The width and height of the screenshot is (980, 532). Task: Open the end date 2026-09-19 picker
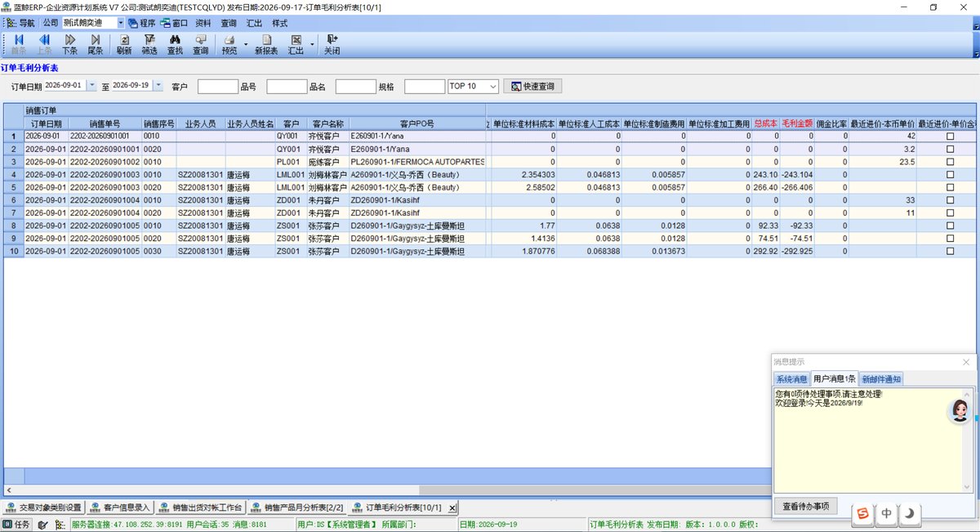coord(158,86)
